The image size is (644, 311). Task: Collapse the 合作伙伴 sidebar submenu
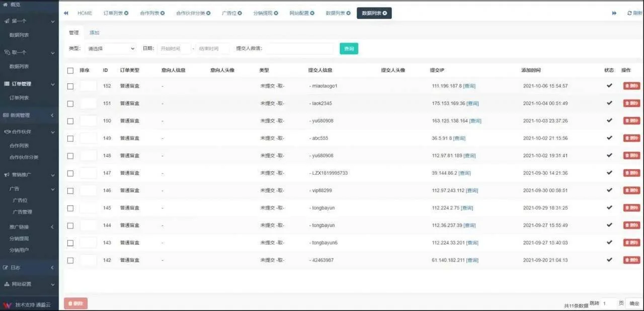click(x=25, y=131)
